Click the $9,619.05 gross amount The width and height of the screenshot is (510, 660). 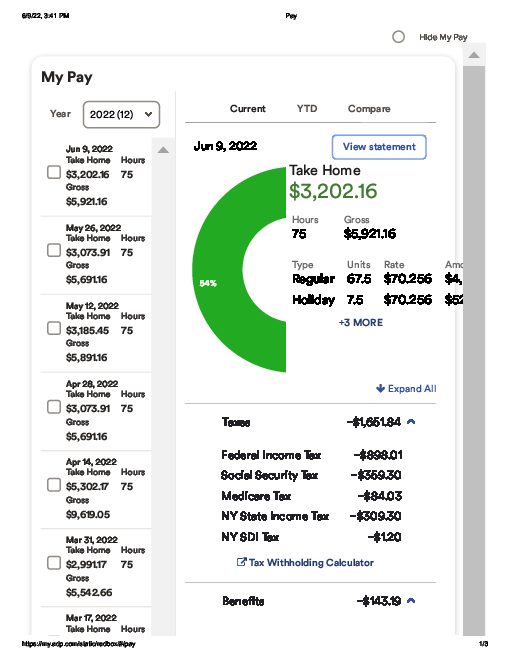[x=88, y=514]
